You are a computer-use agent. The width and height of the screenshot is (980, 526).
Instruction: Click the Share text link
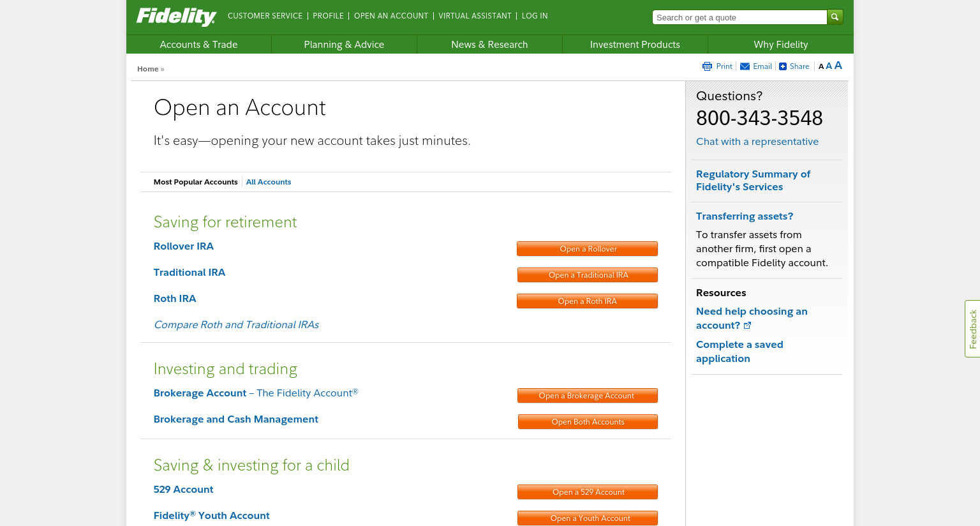[x=799, y=66]
